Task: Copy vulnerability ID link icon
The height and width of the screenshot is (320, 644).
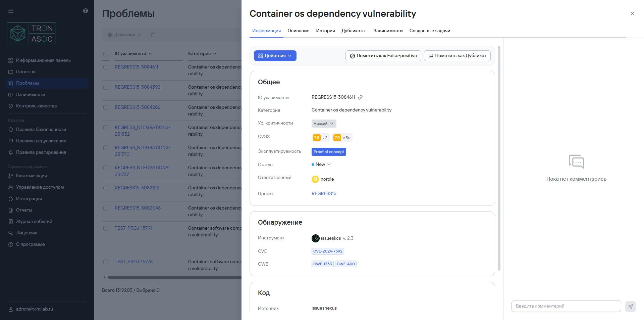Action: point(360,97)
